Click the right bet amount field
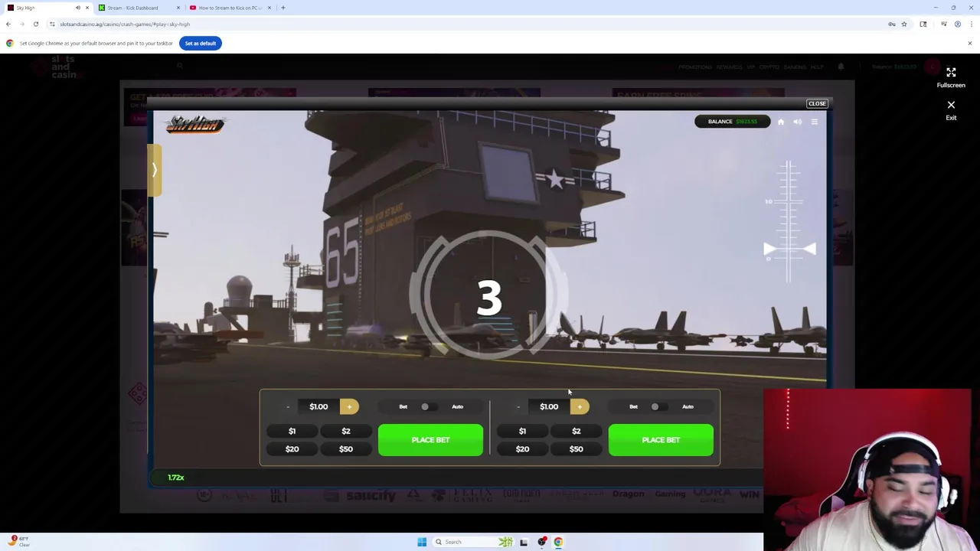The height and width of the screenshot is (551, 980). point(549,406)
